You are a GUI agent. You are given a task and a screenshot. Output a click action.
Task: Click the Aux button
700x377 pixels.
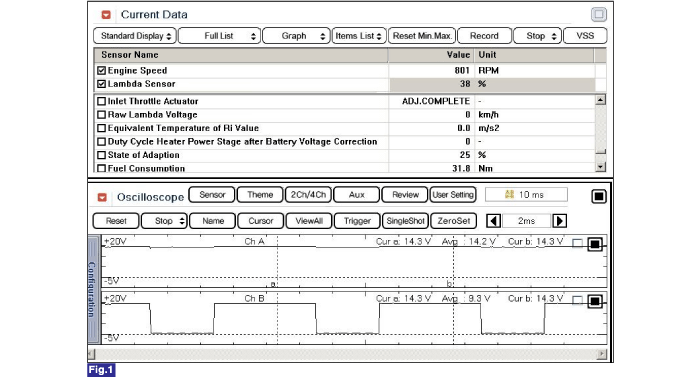tap(356, 195)
